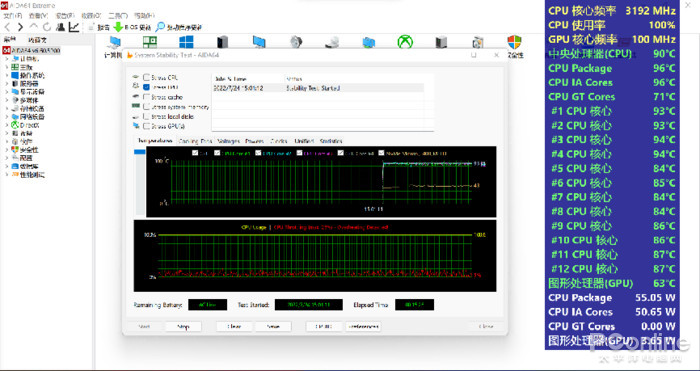Image resolution: width=700 pixels, height=371 pixels.
Task: Expand the 多媒体 tree node
Action: [x=7, y=100]
